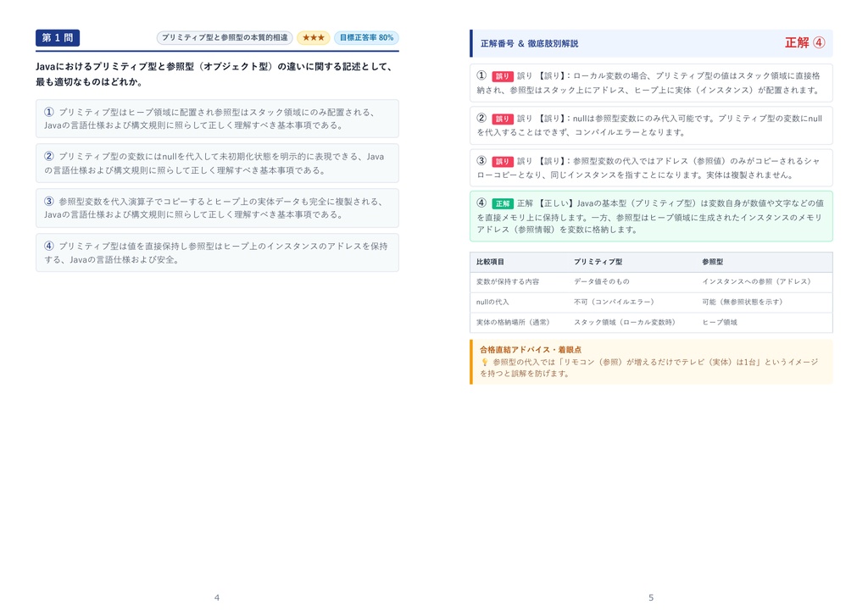This screenshot has height=616, width=868.
Task: Click the three-star difficulty badge
Action: pos(314,37)
